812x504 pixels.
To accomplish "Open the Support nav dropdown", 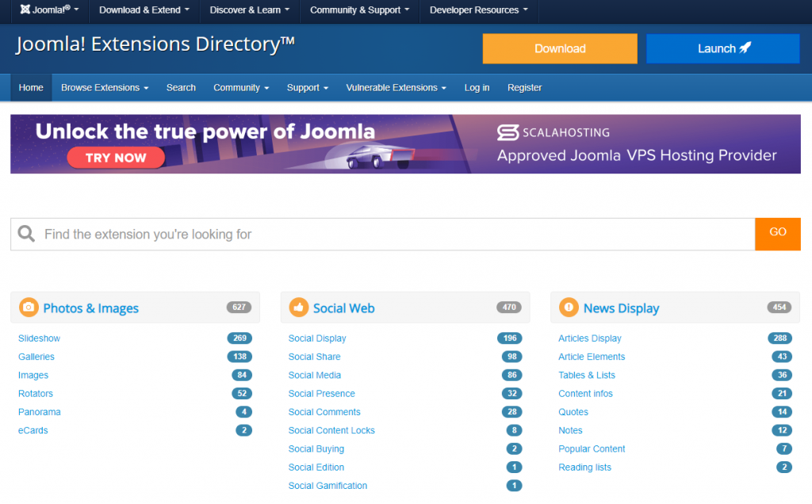I will point(308,87).
